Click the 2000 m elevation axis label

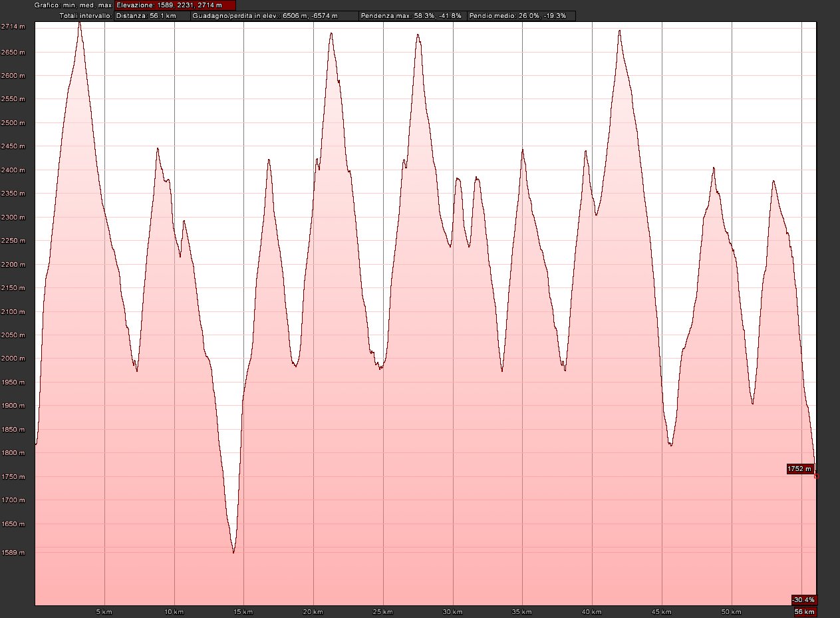pos(13,359)
